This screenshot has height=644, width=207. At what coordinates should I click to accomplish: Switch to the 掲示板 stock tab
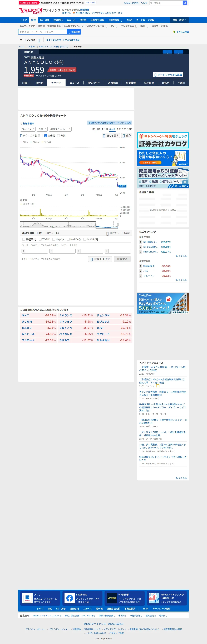(39, 83)
